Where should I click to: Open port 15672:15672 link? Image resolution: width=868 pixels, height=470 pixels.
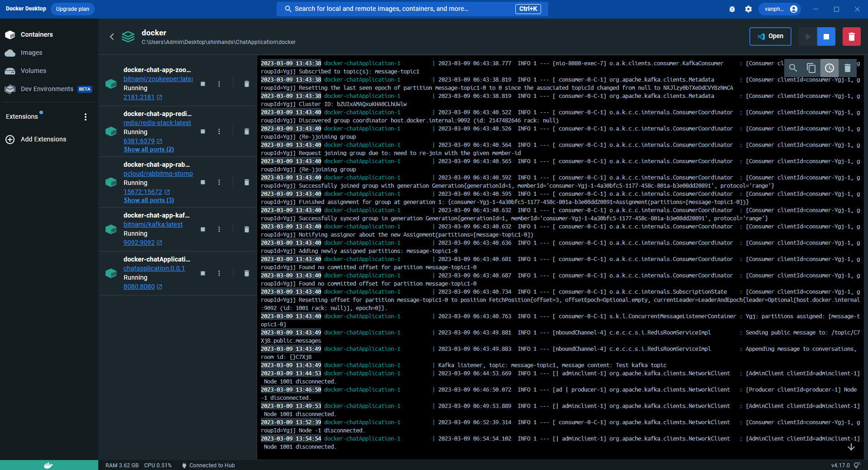coord(147,192)
